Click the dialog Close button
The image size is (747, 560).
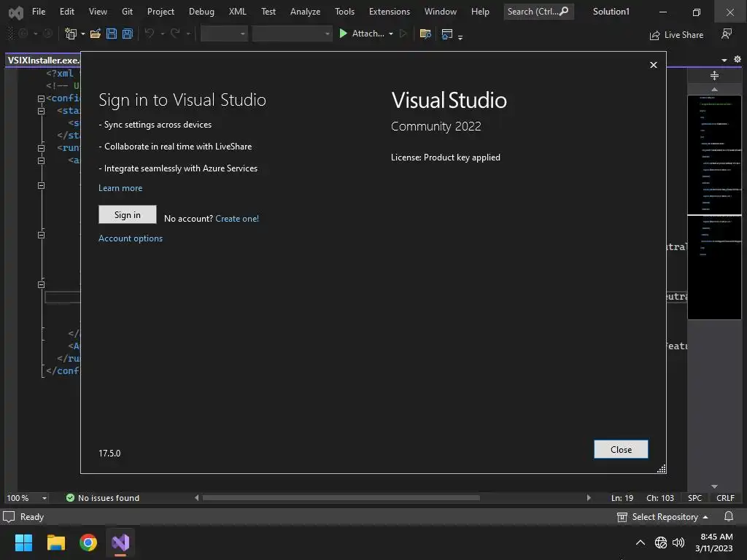point(621,449)
